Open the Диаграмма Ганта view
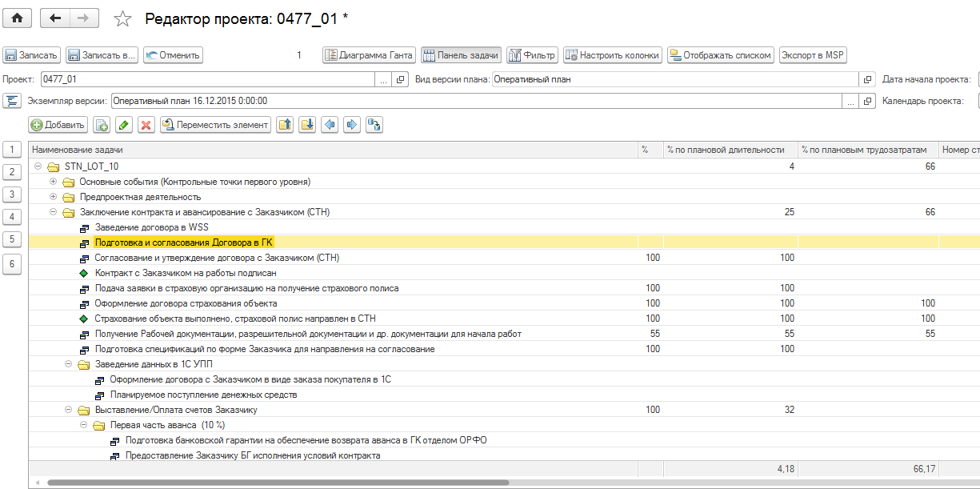This screenshot has height=489, width=980. click(369, 55)
